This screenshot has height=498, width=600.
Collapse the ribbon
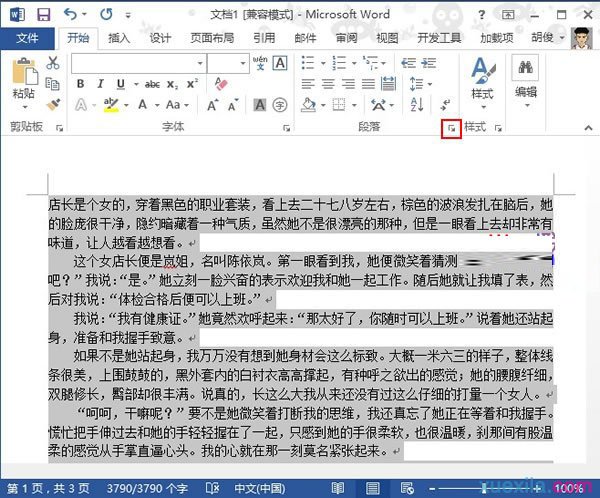click(x=588, y=128)
